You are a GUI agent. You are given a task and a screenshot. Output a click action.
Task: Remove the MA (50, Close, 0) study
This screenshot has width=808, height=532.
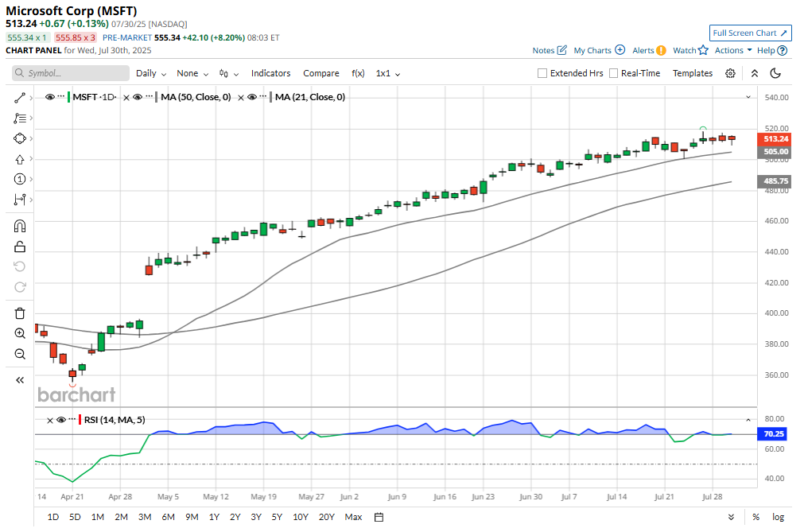pyautogui.click(x=126, y=98)
